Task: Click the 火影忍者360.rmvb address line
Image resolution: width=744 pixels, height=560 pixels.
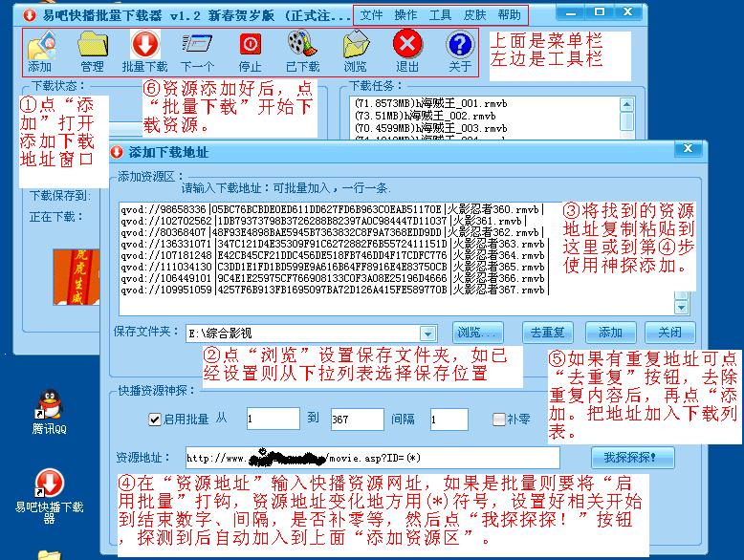Action: tap(332, 209)
